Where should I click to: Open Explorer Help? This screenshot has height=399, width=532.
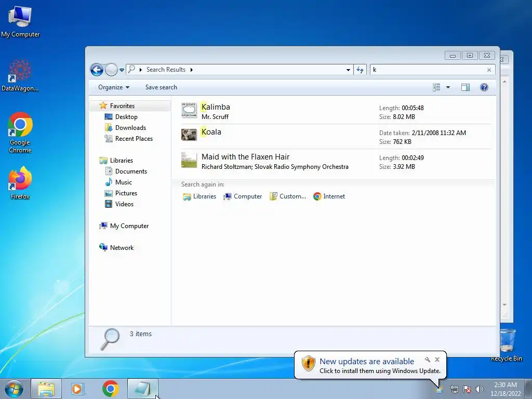click(484, 87)
